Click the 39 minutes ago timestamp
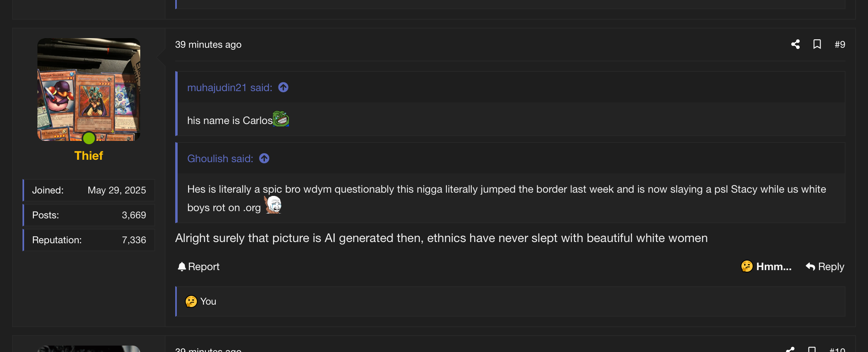 click(x=208, y=45)
